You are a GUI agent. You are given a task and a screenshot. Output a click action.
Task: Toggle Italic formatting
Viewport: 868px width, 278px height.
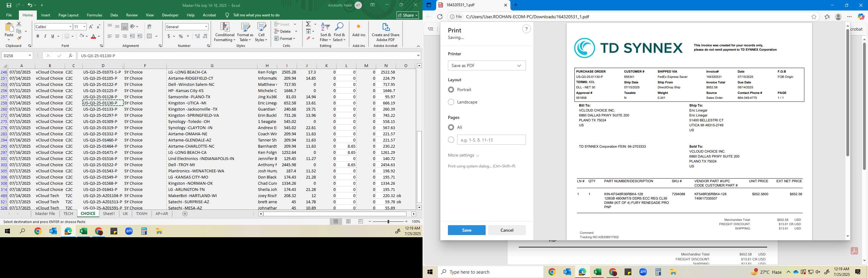45,36
